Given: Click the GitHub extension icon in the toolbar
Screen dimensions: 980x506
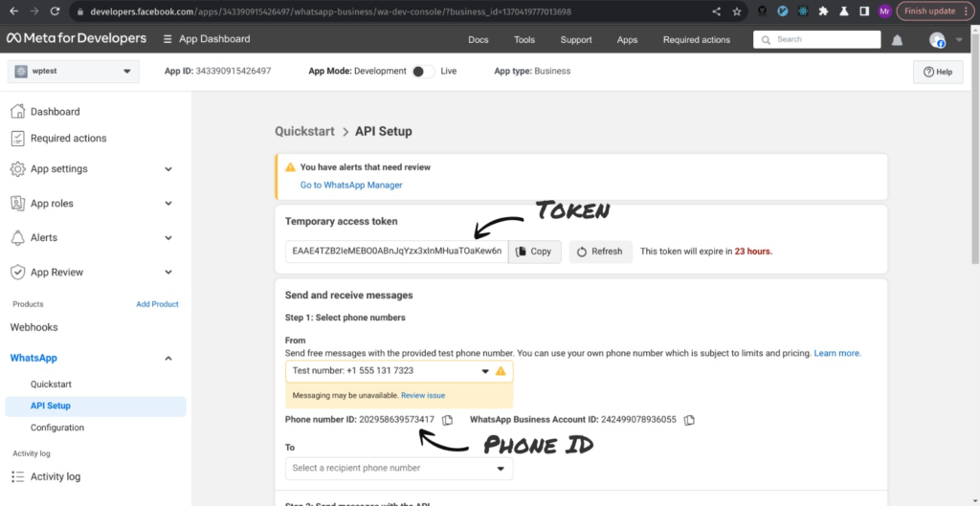Looking at the screenshot, I should point(762,11).
